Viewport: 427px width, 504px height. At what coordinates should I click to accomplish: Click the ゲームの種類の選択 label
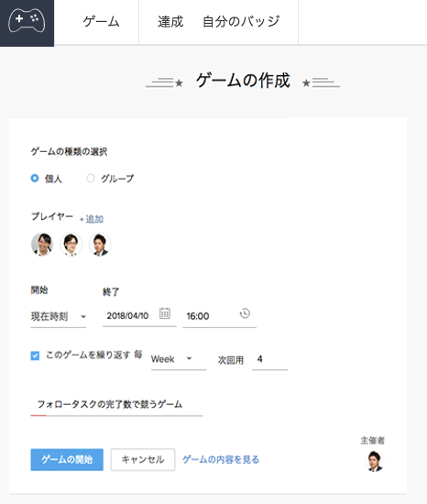69,151
